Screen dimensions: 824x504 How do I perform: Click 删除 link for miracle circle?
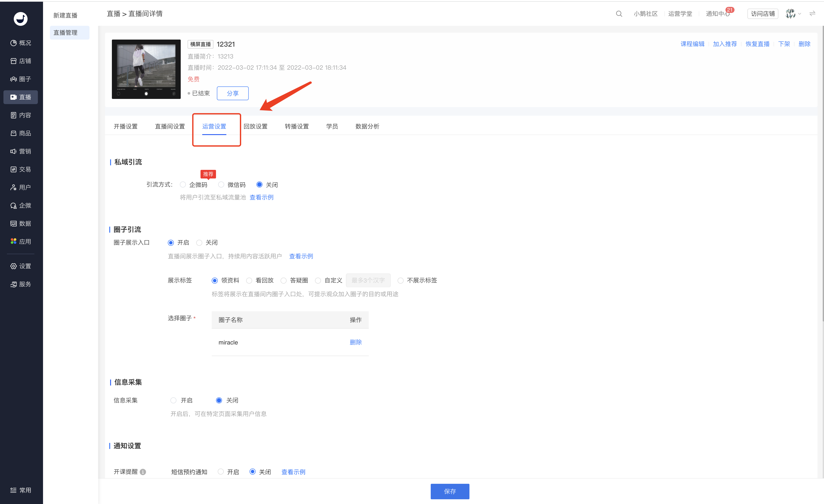tap(355, 342)
